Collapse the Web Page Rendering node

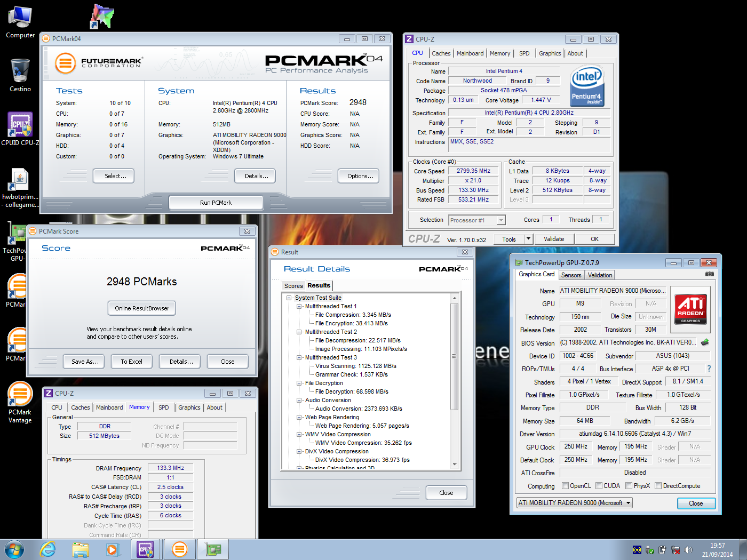click(x=299, y=418)
